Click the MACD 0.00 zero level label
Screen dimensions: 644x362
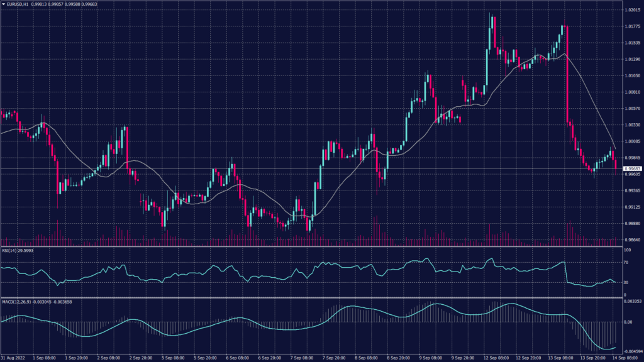tap(627, 322)
